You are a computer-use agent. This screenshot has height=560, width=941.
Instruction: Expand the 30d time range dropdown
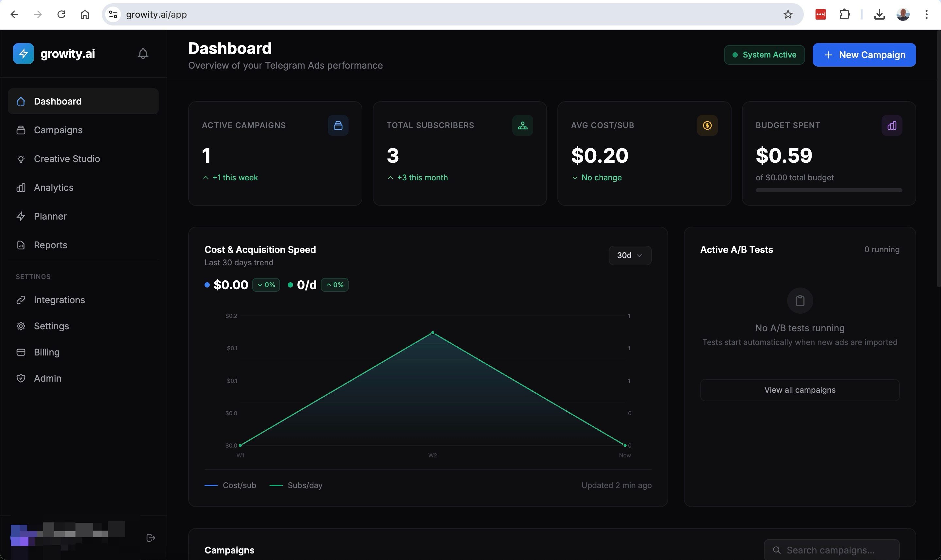tap(629, 255)
